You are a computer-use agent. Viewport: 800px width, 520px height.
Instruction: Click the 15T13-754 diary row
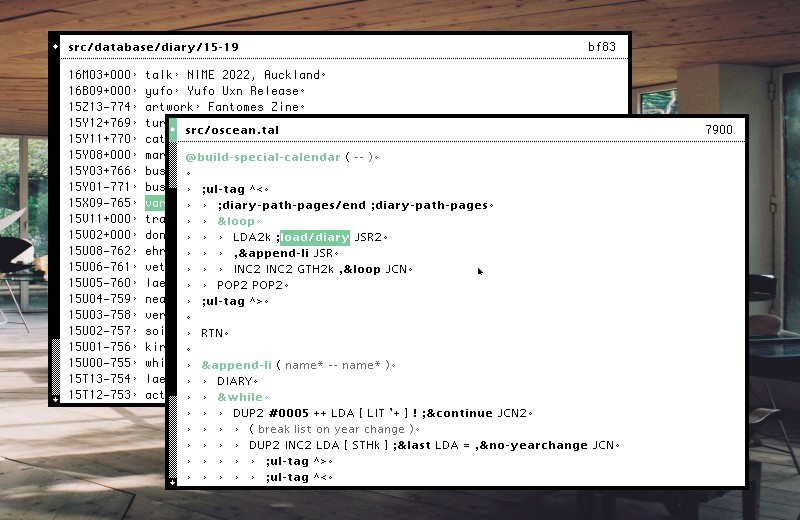(116, 379)
